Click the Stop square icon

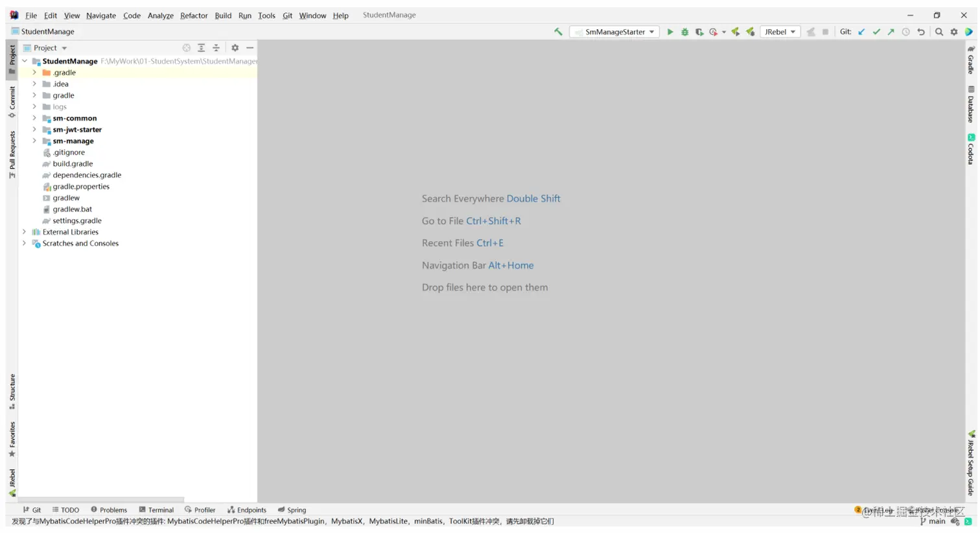point(825,32)
